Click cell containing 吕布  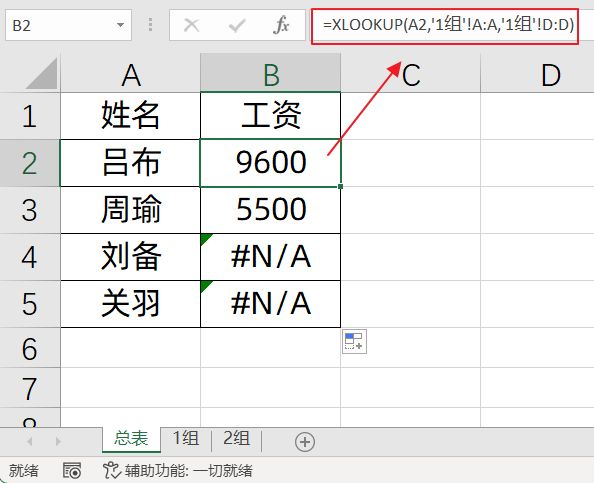[x=131, y=163]
